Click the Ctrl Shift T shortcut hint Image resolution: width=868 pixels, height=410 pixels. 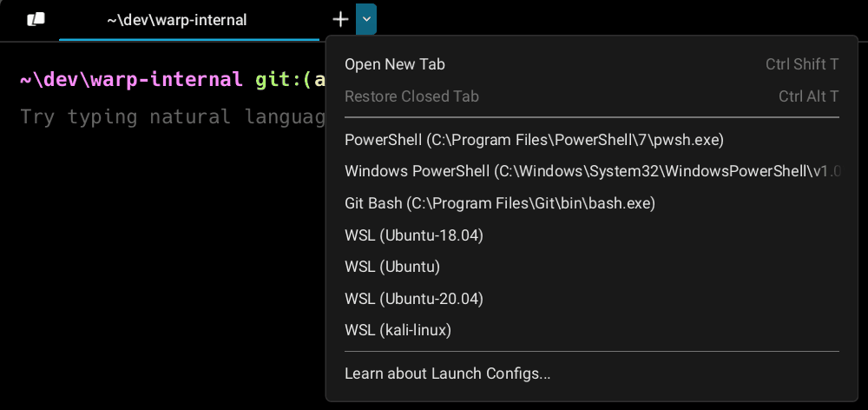coord(802,64)
